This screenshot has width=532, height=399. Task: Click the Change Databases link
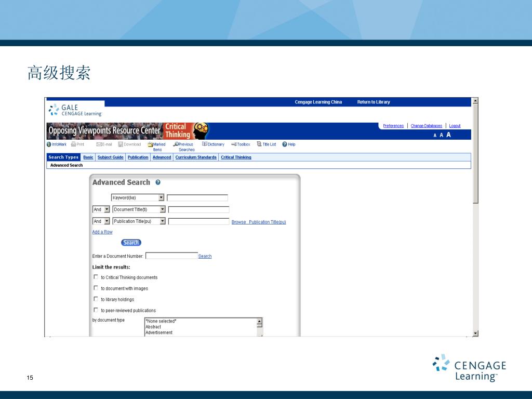[426, 126]
